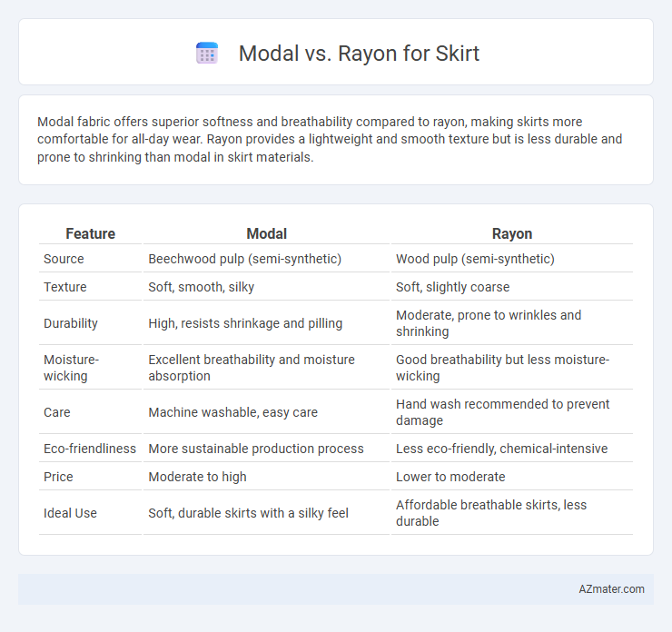The height and width of the screenshot is (632, 672).
Task: Click 'Affordable breathable skirts, less durable' cell
Action: 512,513
